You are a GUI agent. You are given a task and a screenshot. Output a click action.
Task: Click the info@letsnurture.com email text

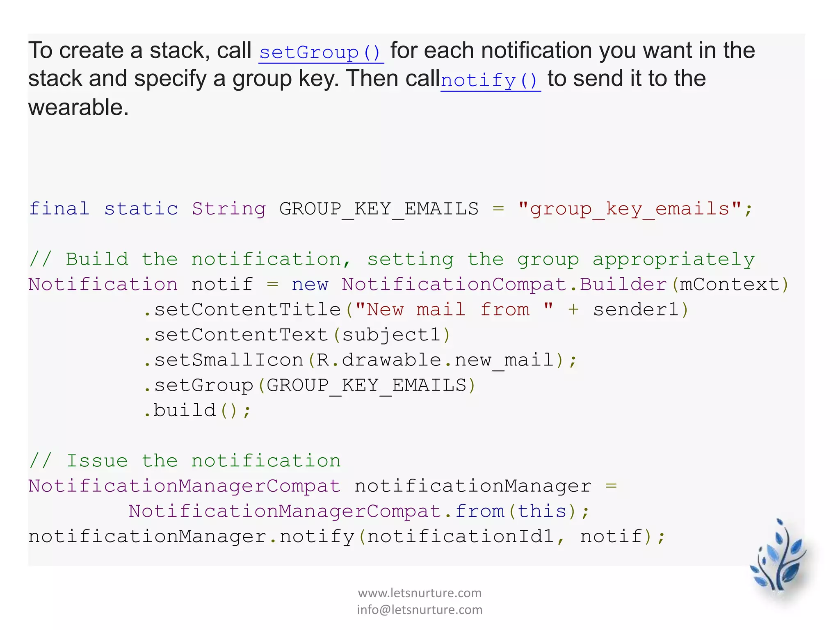(420, 609)
